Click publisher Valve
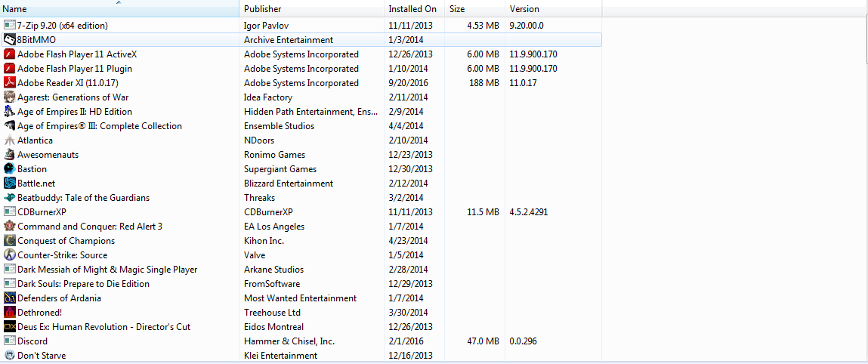Viewport: 868px width, 364px height. pos(255,255)
